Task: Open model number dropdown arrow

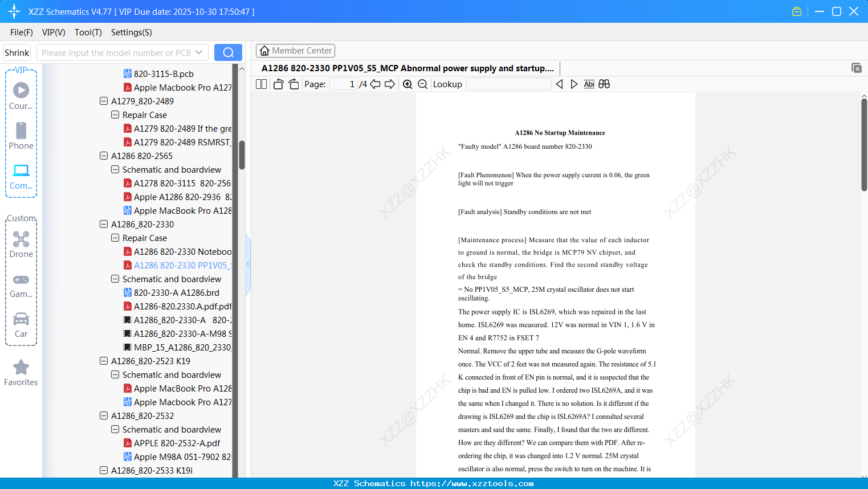Action: click(199, 52)
